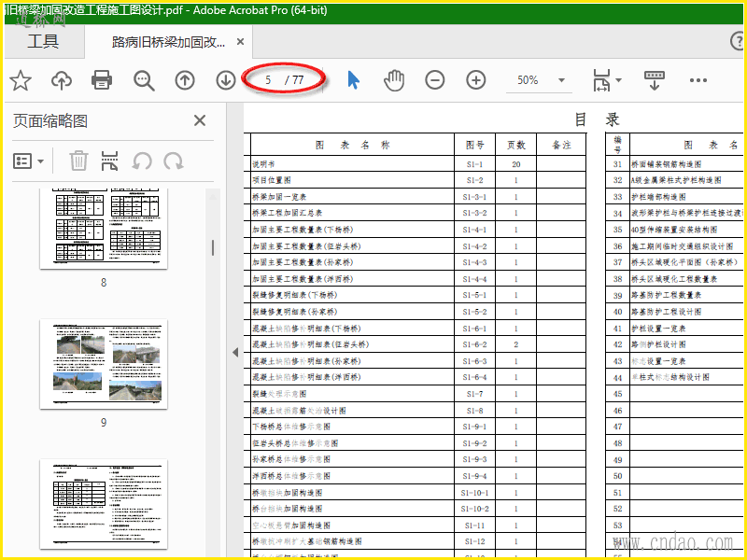The width and height of the screenshot is (747, 560).
Task: Click the thumbnail panel scrollbar handle
Action: pyautogui.click(x=213, y=247)
